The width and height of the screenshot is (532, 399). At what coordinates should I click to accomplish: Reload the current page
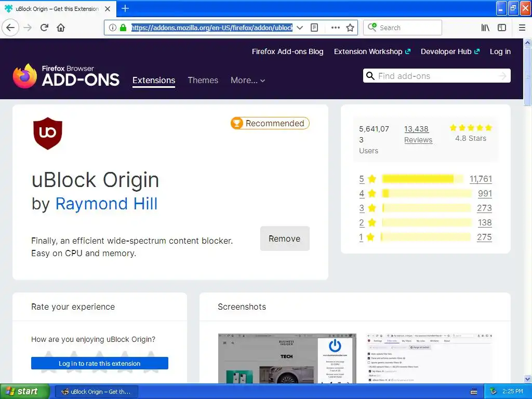click(44, 28)
